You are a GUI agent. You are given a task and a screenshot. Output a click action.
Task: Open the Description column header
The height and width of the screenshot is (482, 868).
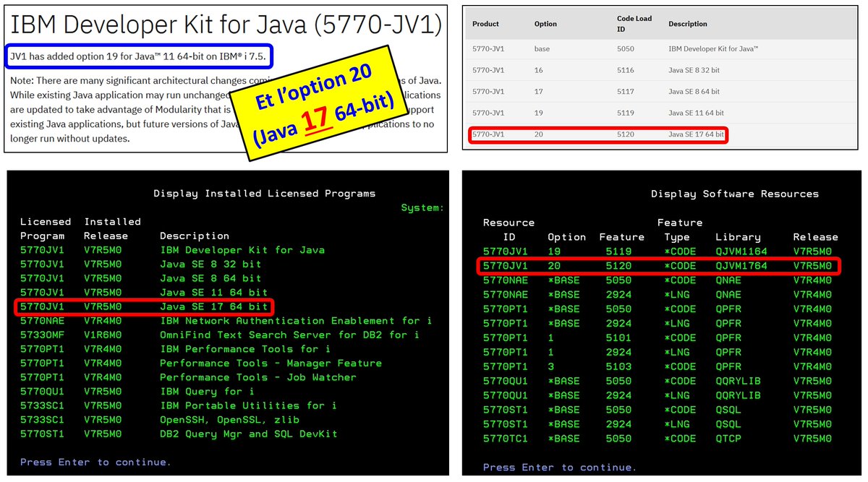[688, 24]
